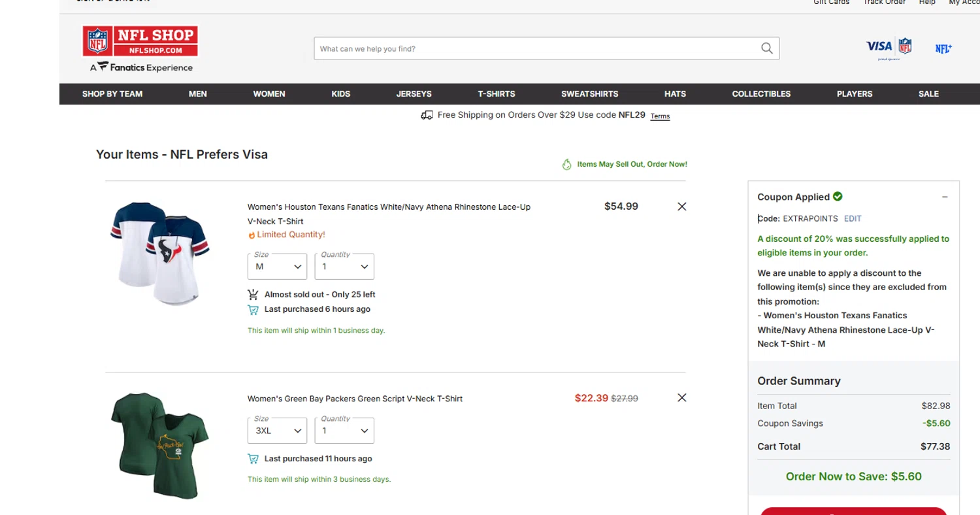The image size is (980, 515).
Task: Click the cart icon beside Last purchased 11 hours
Action: pos(253,459)
